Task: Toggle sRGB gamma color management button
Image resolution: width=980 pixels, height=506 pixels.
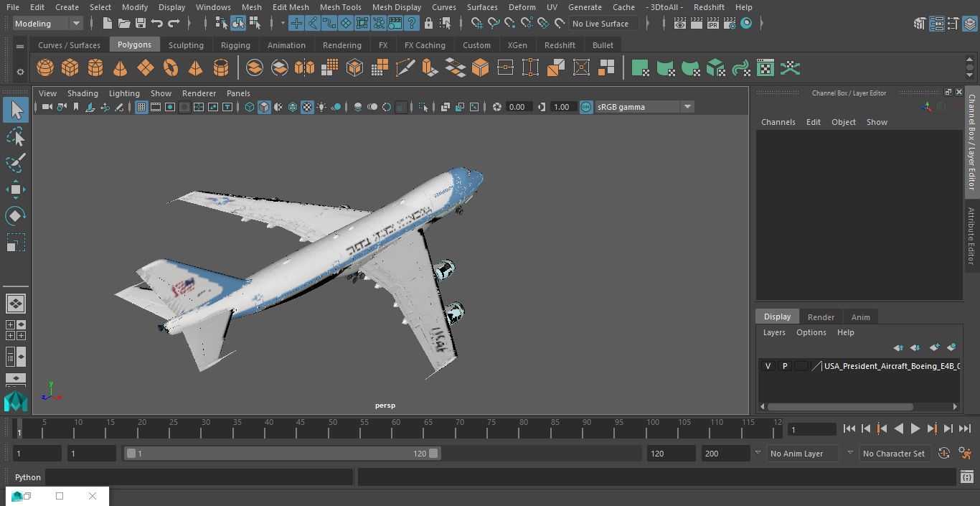Action: [586, 107]
